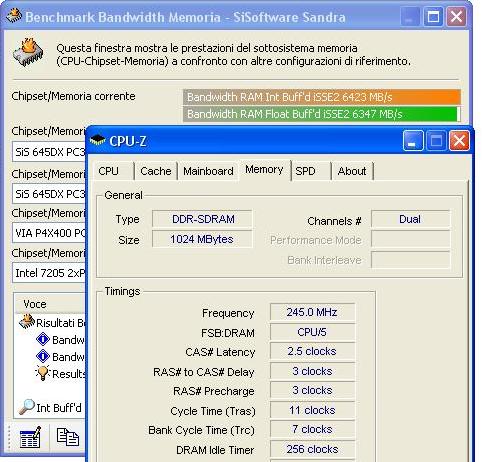Click the 2.5 clocks CAS# Latency value
The image size is (483, 462).
pos(312,351)
